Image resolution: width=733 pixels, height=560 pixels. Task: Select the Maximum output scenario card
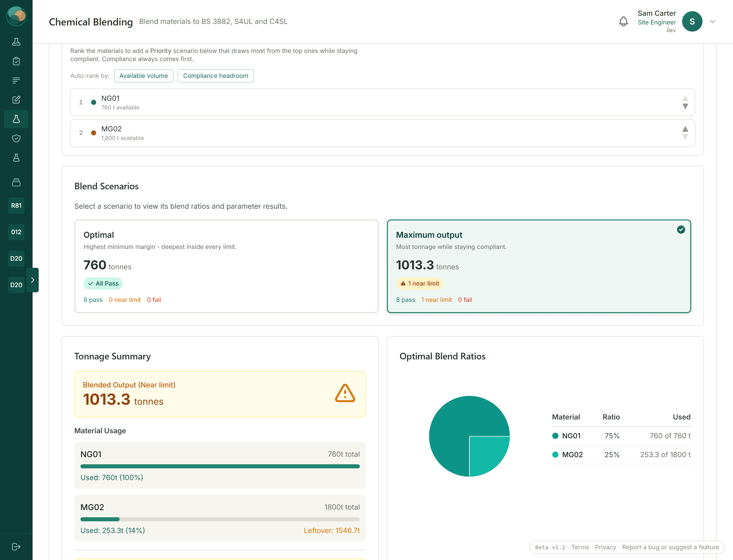pos(539,266)
